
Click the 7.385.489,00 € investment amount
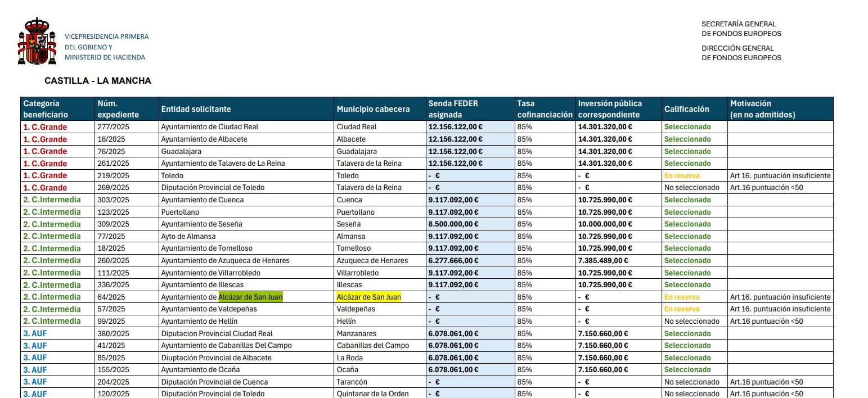tap(603, 261)
